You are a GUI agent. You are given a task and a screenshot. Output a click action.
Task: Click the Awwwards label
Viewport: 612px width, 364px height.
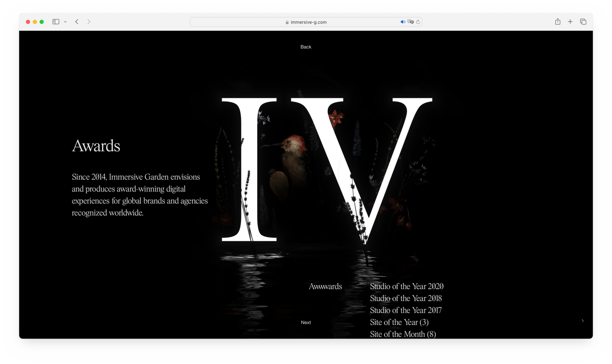[x=325, y=286]
